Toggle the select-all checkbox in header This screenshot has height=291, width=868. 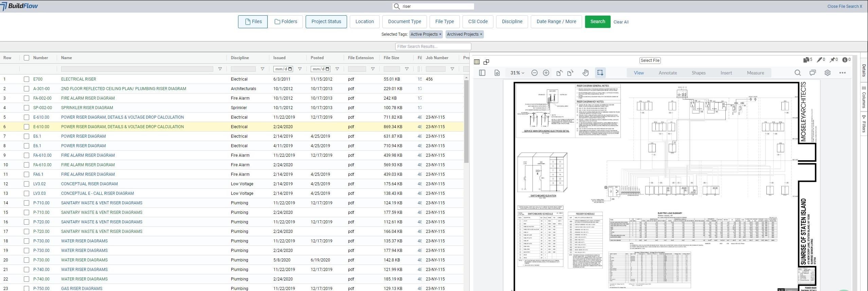coord(26,58)
